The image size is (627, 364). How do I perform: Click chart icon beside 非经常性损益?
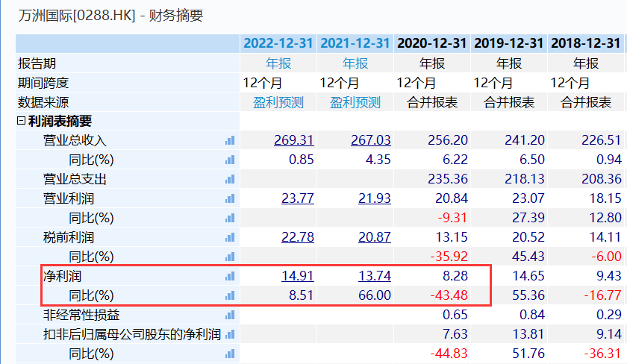point(230,316)
